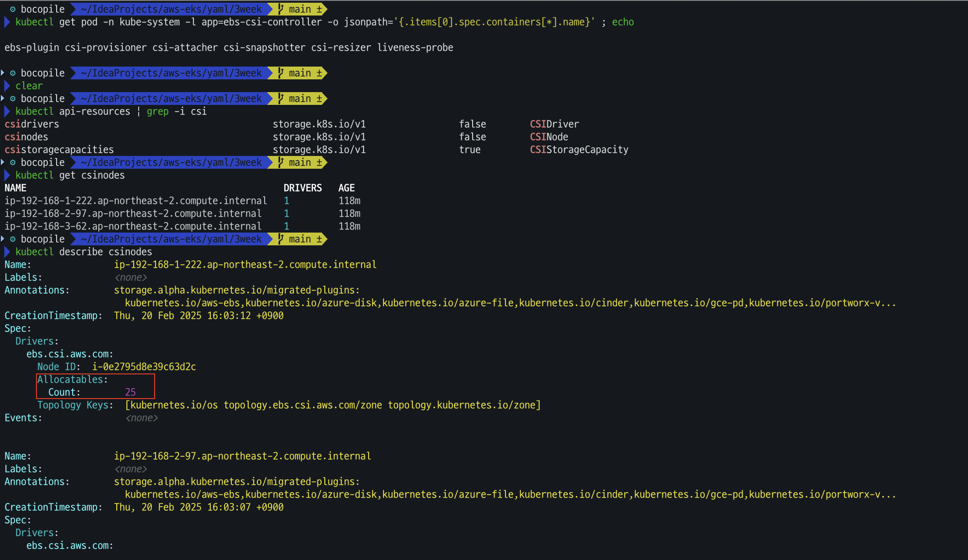Click the DRIVERS column header
This screenshot has width=968, height=560.
(x=302, y=188)
